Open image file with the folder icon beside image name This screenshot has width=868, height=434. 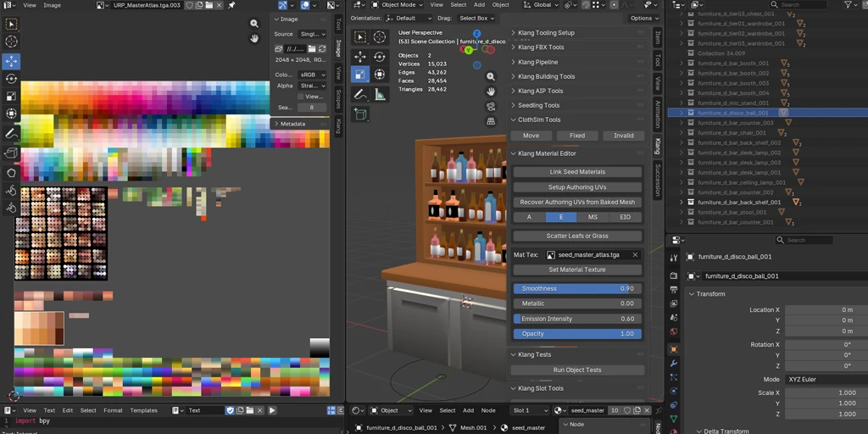[x=209, y=5]
